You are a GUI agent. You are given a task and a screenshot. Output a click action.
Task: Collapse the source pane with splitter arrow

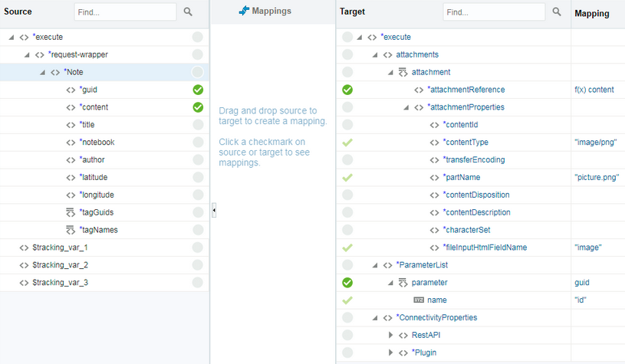coord(214,210)
